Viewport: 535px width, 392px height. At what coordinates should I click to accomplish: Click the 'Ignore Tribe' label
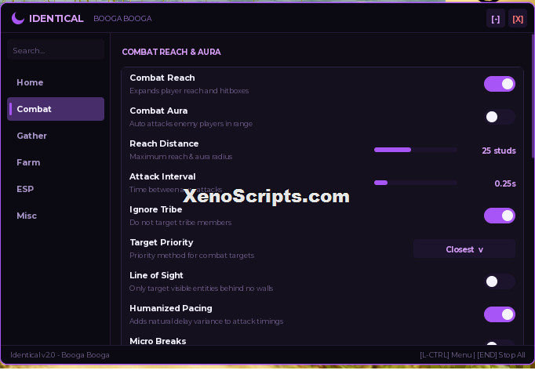155,209
